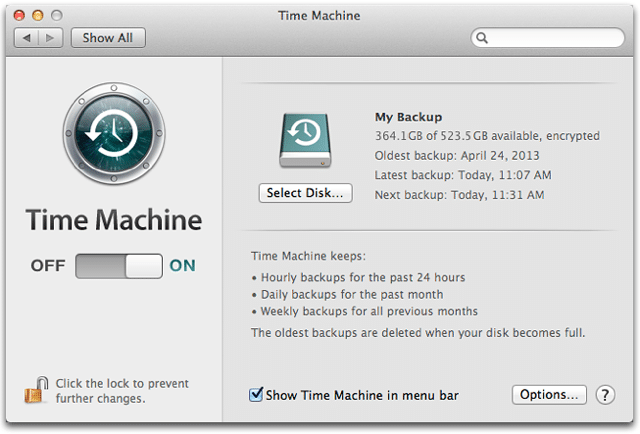Click the OFF label beside the switch
Screen dimensions: 640x434
point(48,266)
